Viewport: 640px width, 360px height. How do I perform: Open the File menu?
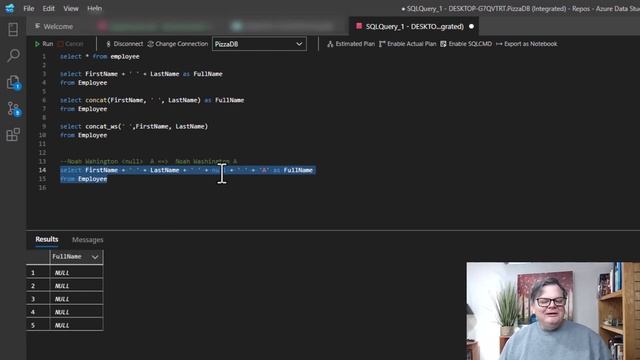[29, 8]
